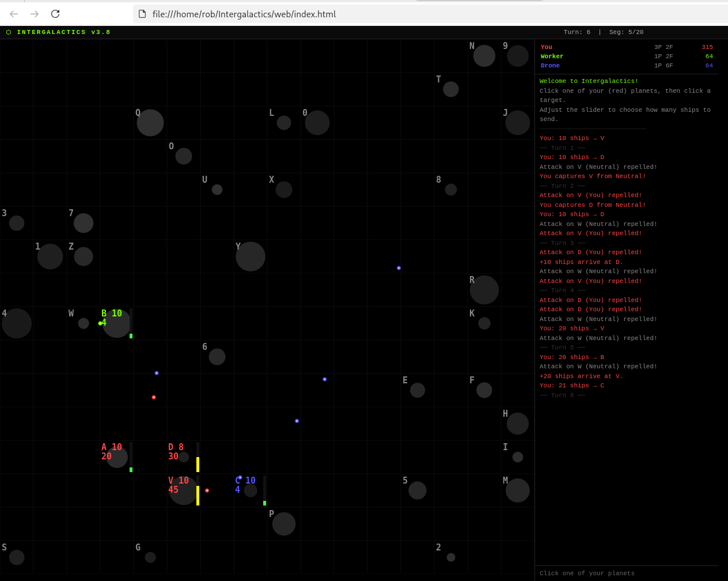The width and height of the screenshot is (728, 581).
Task: Click the browser forward arrow
Action: click(x=35, y=14)
